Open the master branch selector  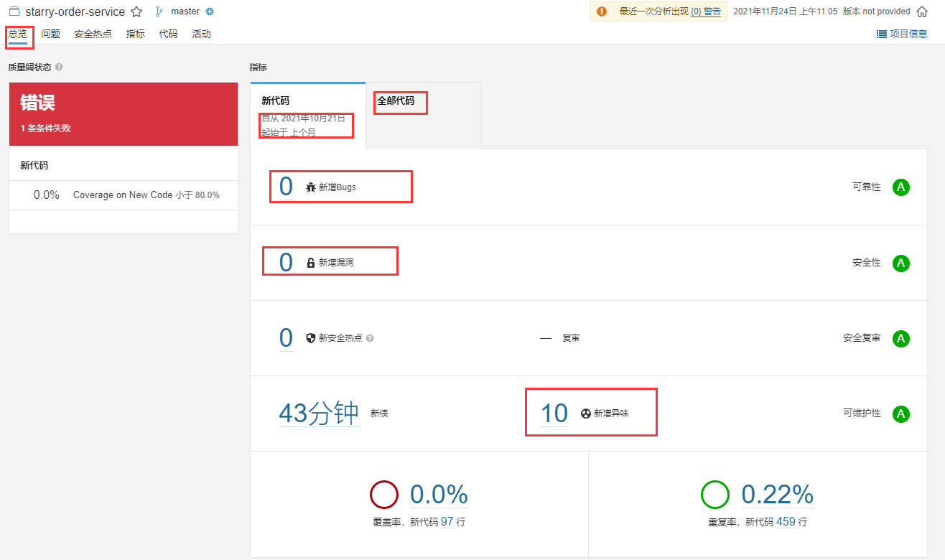185,11
